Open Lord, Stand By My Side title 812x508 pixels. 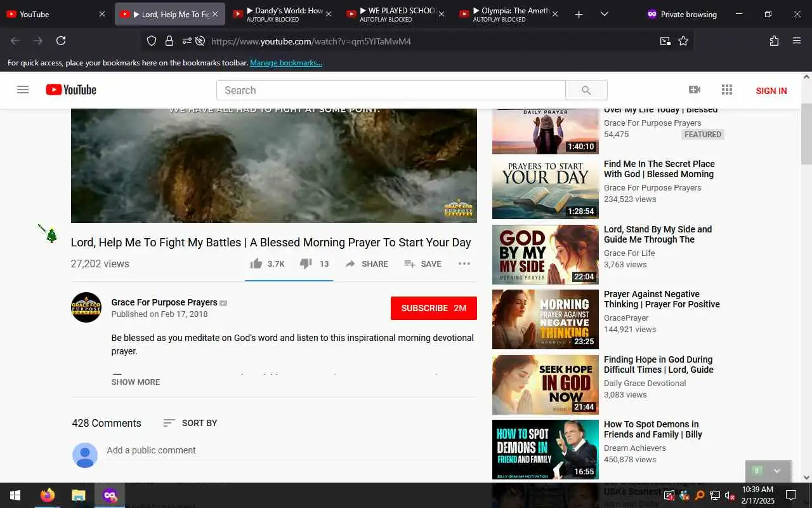658,234
